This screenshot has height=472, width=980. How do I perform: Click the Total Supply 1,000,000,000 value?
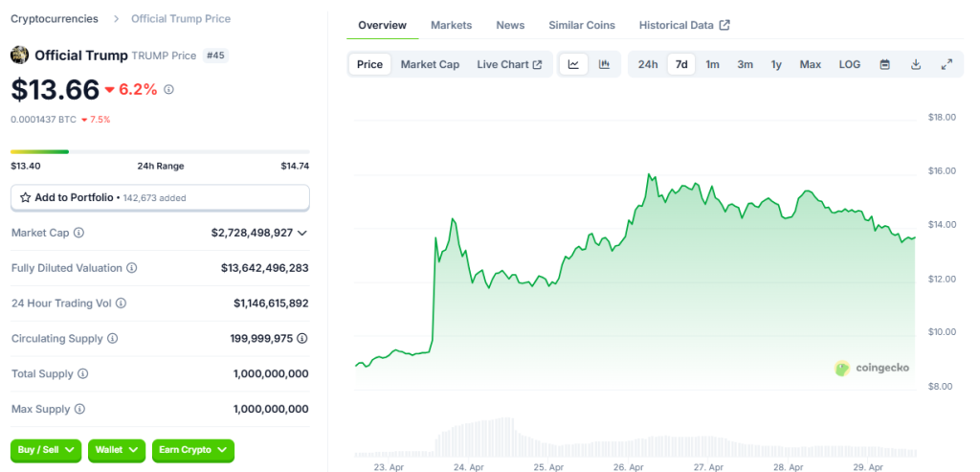[271, 373]
